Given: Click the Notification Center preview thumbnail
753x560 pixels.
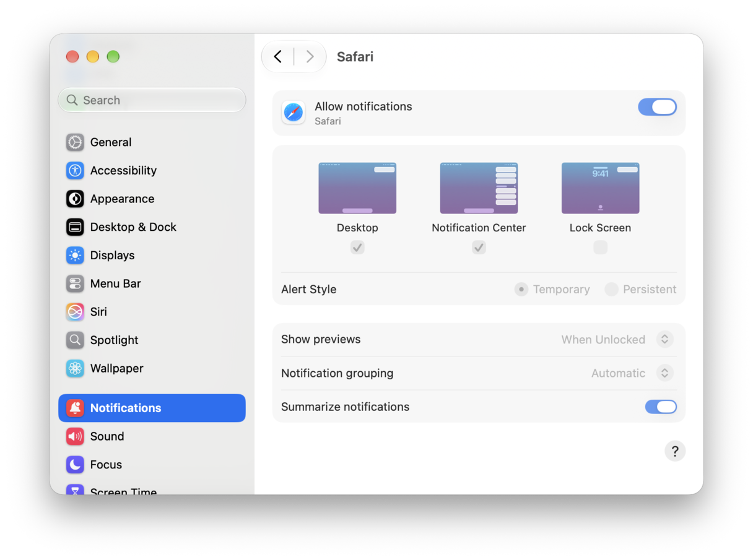Looking at the screenshot, I should point(479,188).
